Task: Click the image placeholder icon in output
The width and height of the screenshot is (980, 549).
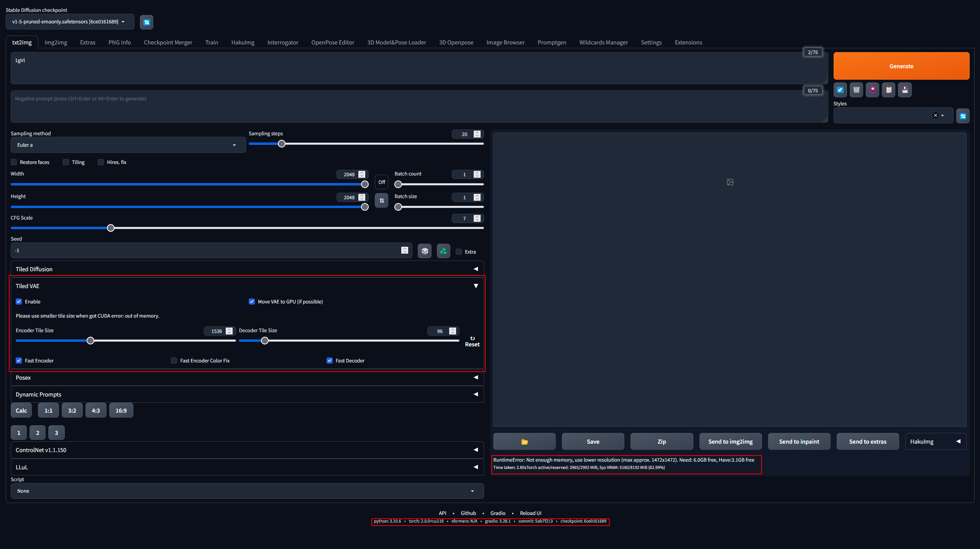Action: pyautogui.click(x=730, y=182)
